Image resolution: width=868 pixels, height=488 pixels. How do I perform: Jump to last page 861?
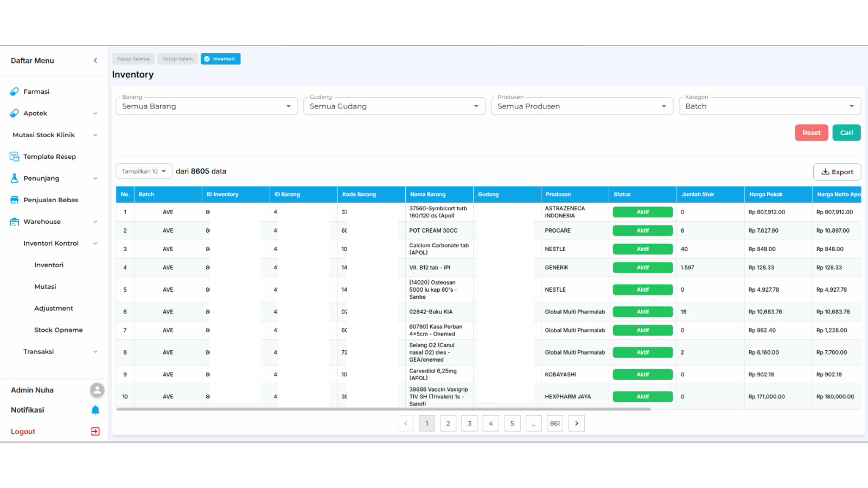coord(555,423)
